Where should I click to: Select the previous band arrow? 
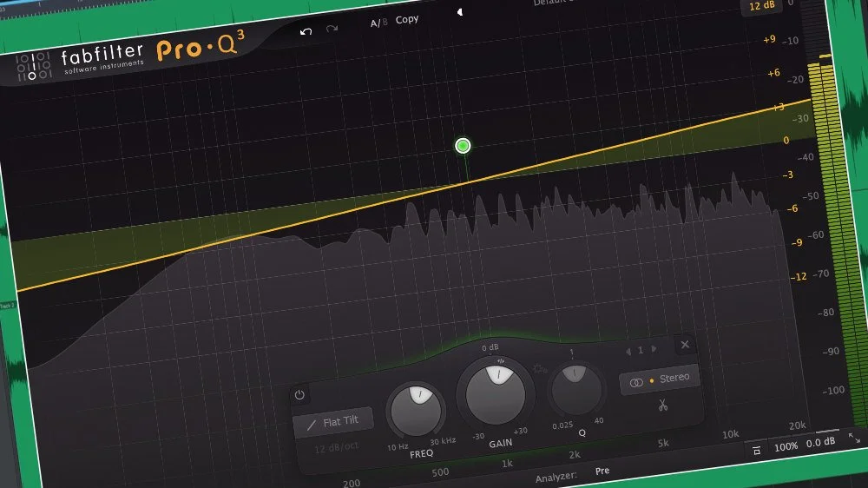(x=628, y=351)
